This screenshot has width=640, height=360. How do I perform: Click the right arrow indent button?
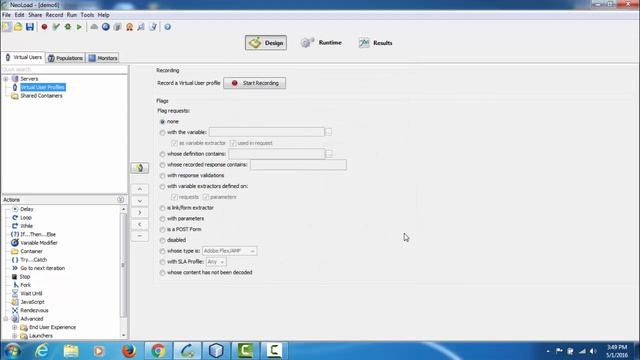pyautogui.click(x=140, y=213)
